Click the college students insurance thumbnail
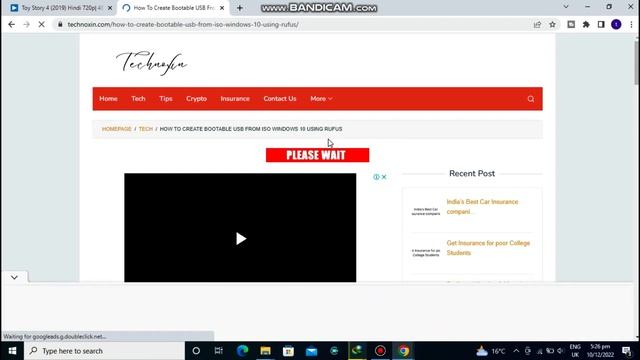Image resolution: width=640 pixels, height=360 pixels. 426,253
